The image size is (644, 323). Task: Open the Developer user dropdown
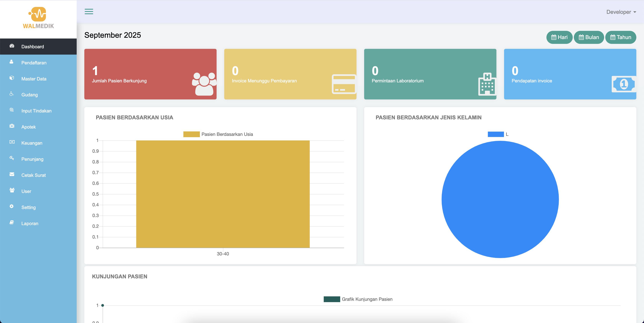pos(621,12)
